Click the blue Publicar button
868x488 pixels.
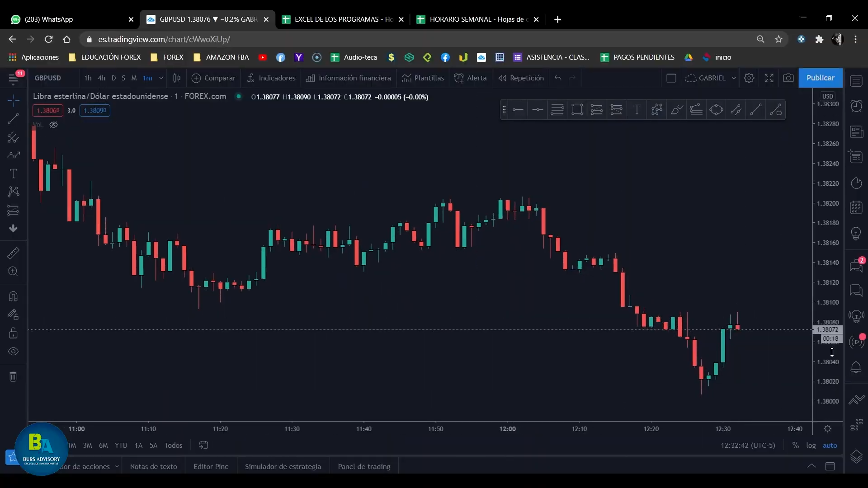click(x=821, y=78)
